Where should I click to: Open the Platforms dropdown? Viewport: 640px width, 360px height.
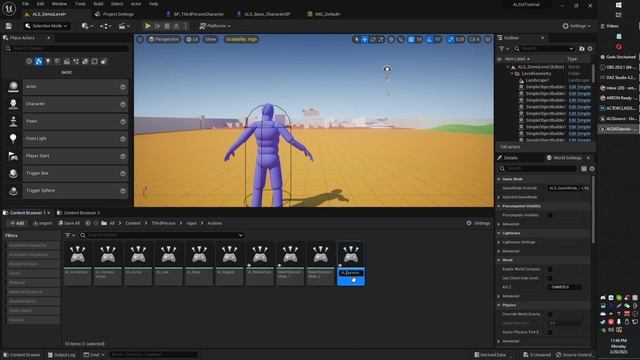(215, 26)
